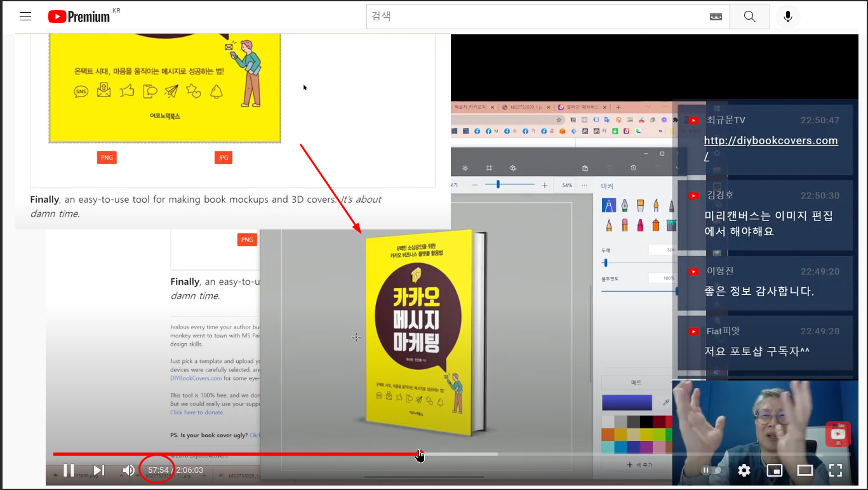Screen dimensions: 868x490
Task: Activate the eyedropper color picker
Action: pos(666,402)
